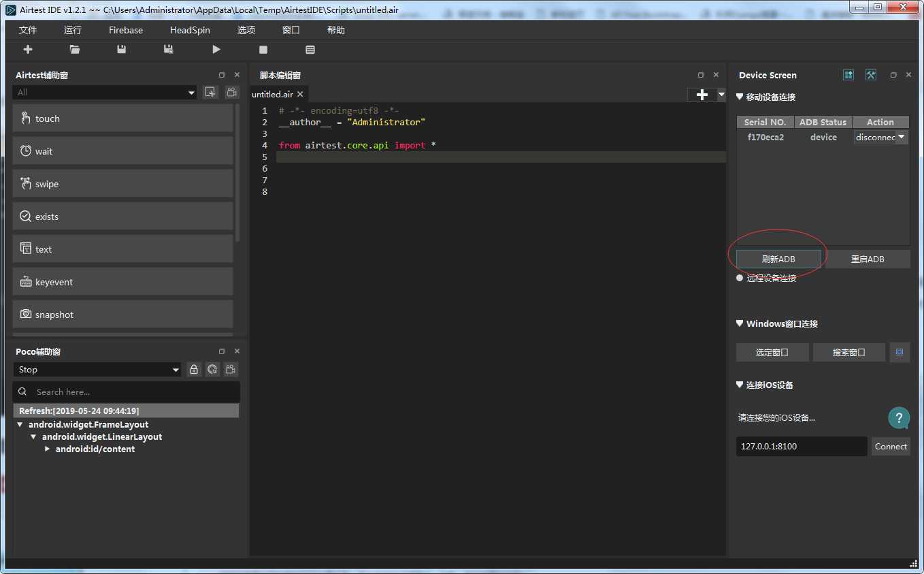924x574 pixels.
Task: Save the script with the floppy disk icon
Action: click(x=122, y=50)
